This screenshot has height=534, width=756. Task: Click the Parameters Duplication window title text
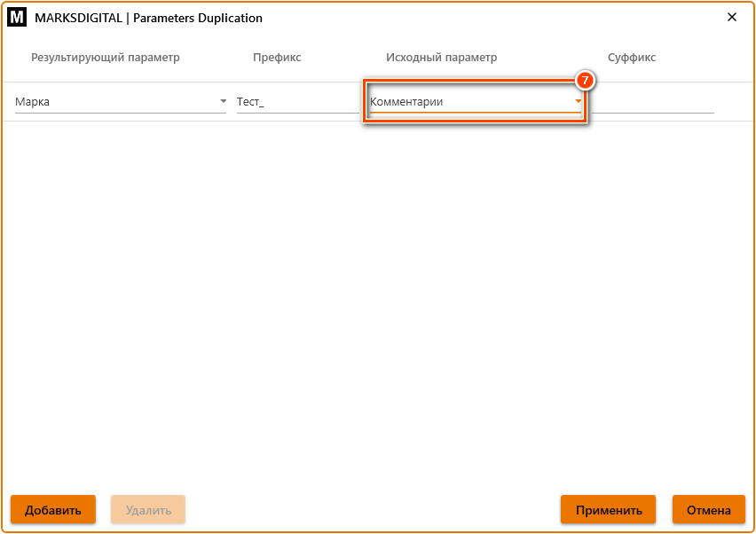tap(148, 18)
